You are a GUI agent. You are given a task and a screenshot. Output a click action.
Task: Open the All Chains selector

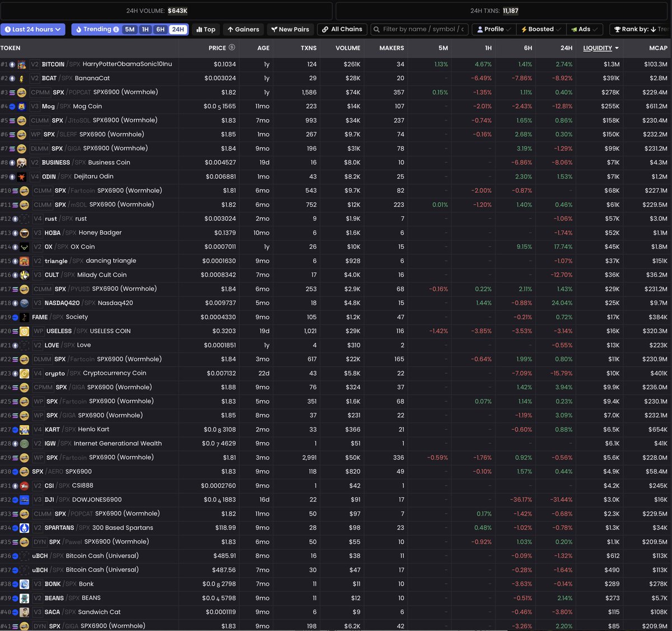[342, 29]
